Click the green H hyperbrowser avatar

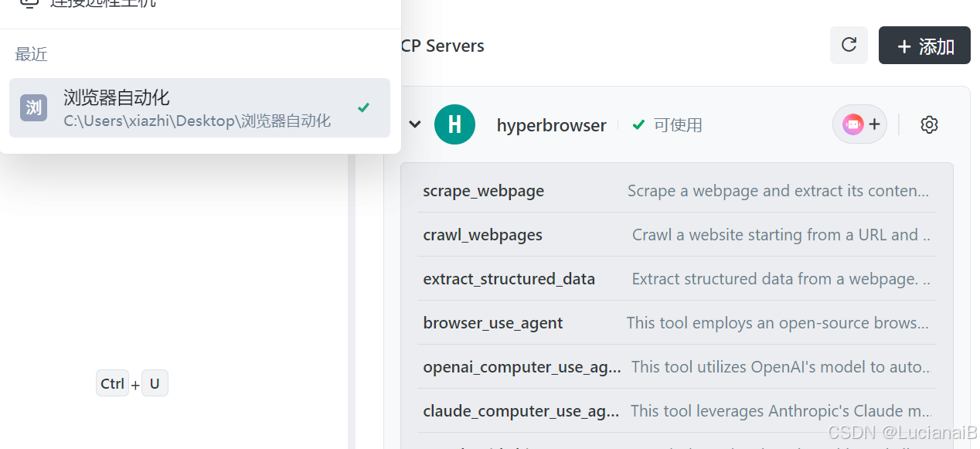[x=454, y=124]
